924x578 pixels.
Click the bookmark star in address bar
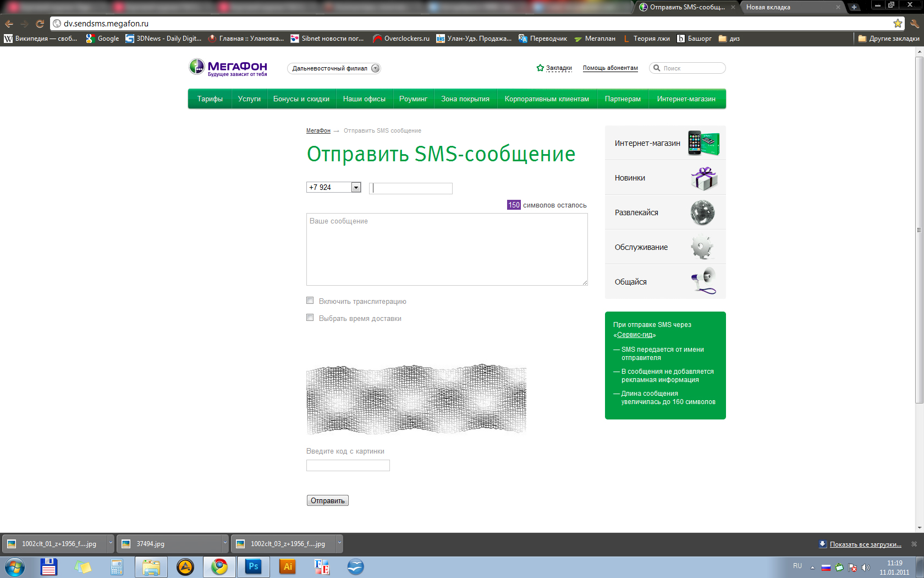[x=898, y=24]
